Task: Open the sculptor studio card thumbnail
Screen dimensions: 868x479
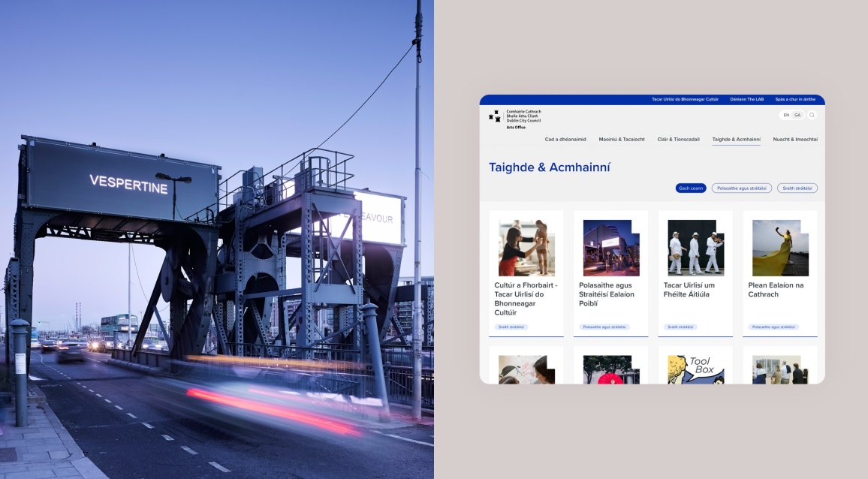Action: pyautogui.click(x=526, y=248)
